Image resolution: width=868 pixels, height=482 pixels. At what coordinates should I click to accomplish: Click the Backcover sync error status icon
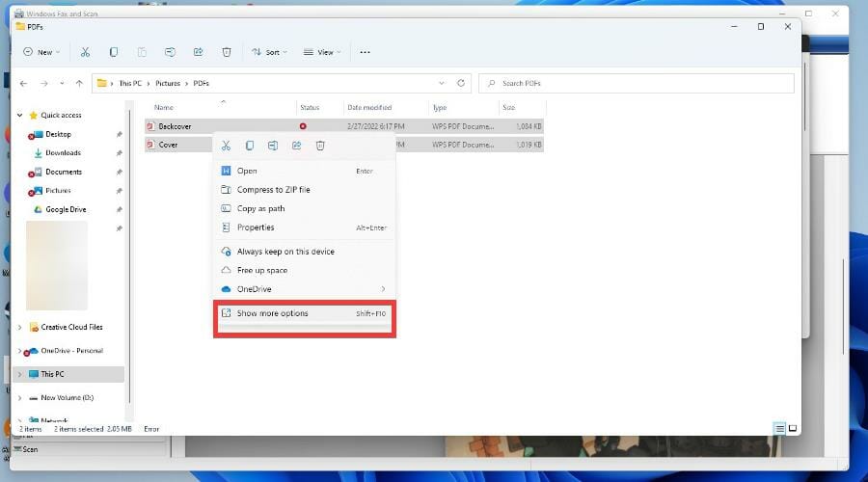tap(303, 126)
